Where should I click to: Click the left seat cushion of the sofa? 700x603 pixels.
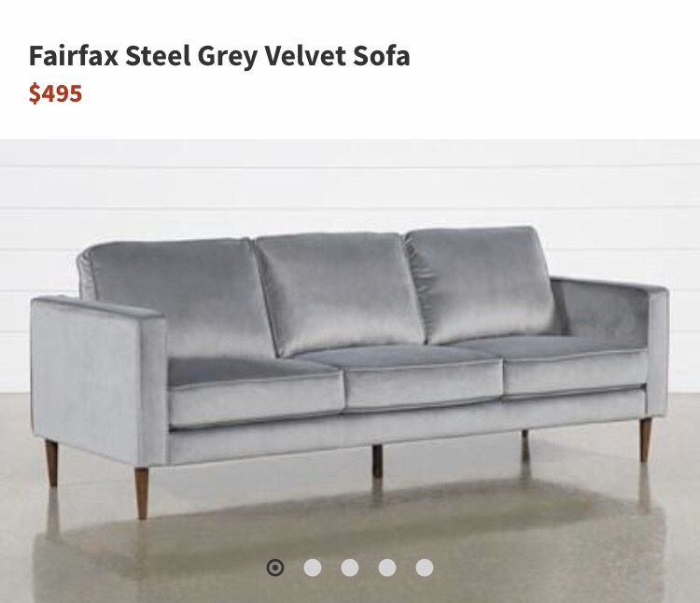click(x=255, y=390)
